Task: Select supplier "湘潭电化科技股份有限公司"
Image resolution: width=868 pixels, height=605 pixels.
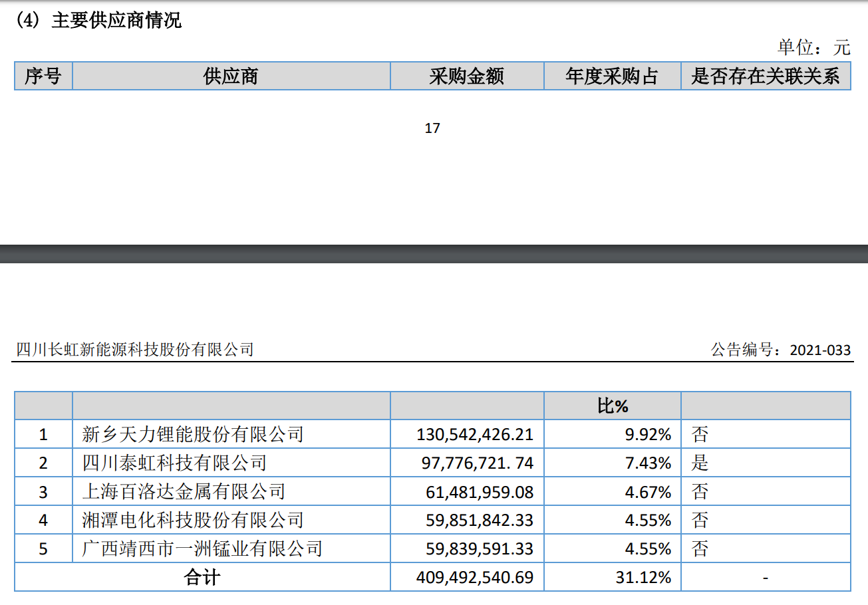Action: [x=193, y=520]
